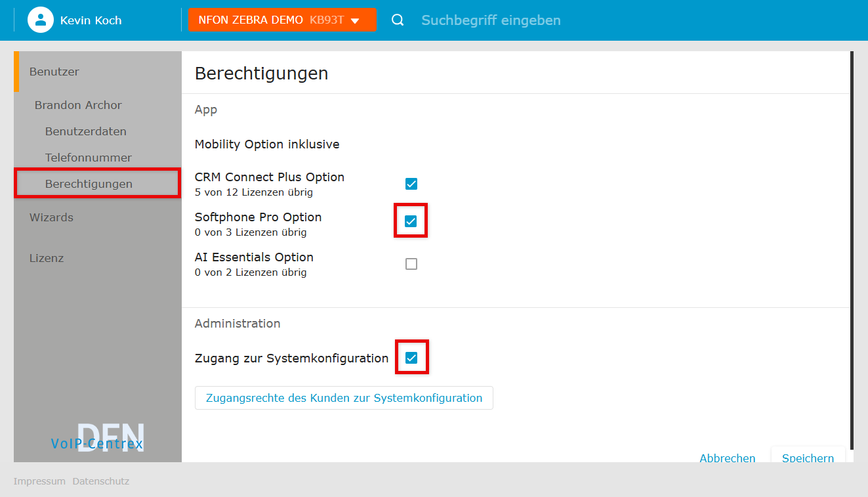Open Wizards menu item
The image size is (868, 497).
[x=51, y=217]
